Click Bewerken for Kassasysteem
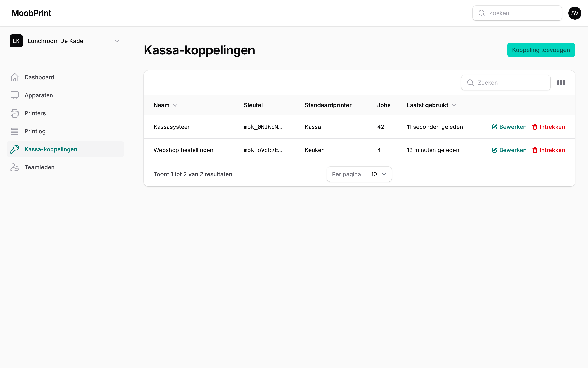Screen dimensions: 588x368 (509, 127)
